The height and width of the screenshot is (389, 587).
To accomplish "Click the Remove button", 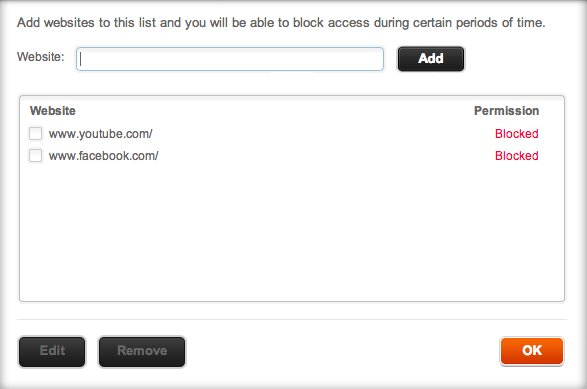I will click(142, 352).
